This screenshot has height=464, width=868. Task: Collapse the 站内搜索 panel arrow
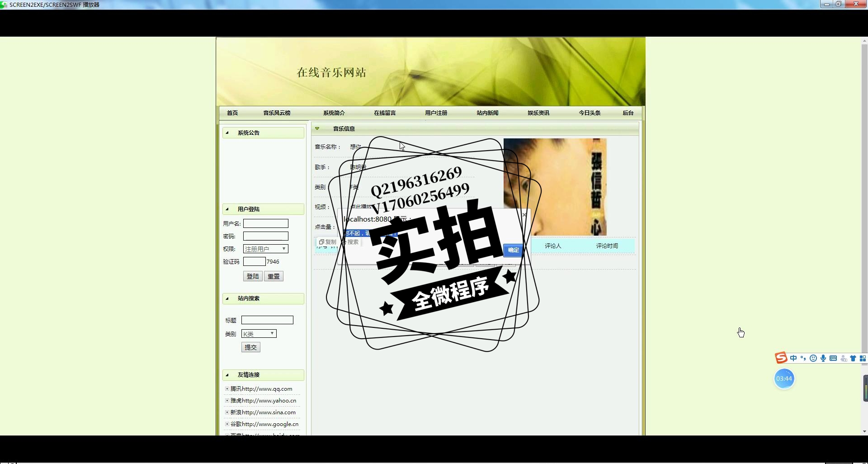click(x=227, y=298)
